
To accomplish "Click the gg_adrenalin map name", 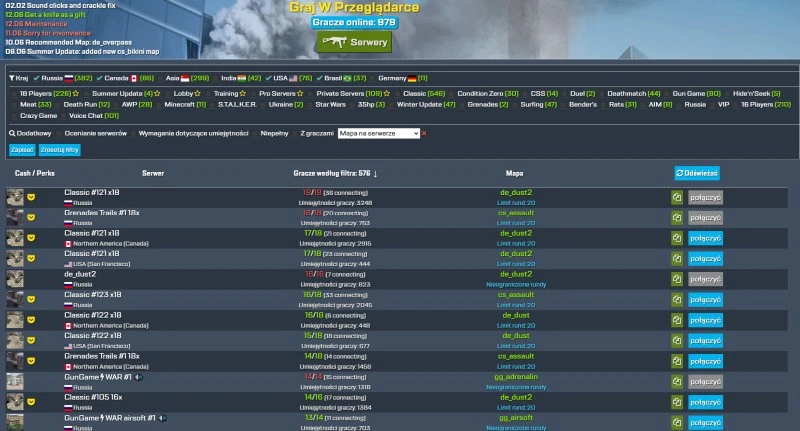I will [x=516, y=377].
